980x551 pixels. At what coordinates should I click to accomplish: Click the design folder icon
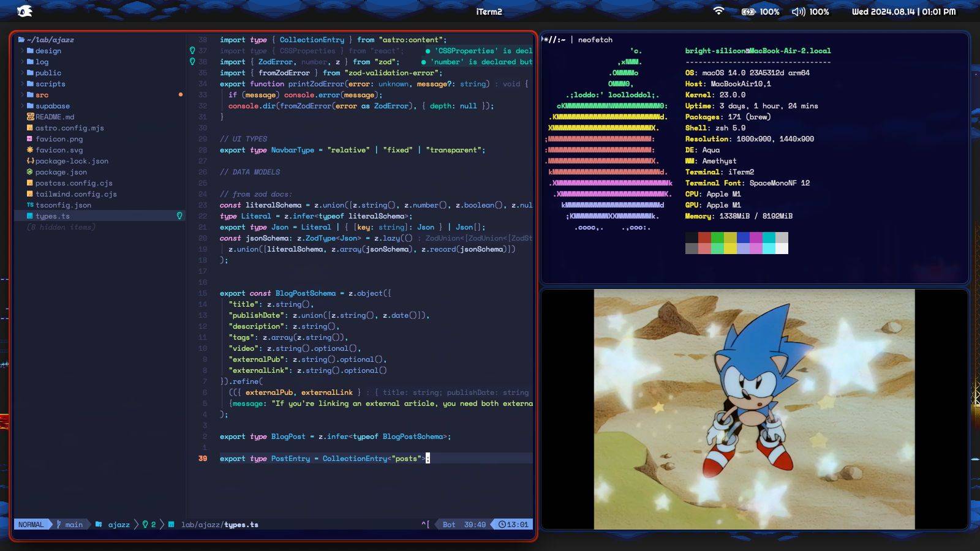pyautogui.click(x=30, y=51)
